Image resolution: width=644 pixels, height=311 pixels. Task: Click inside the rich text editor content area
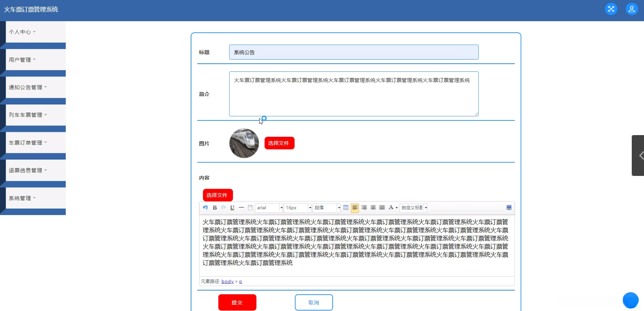point(357,245)
